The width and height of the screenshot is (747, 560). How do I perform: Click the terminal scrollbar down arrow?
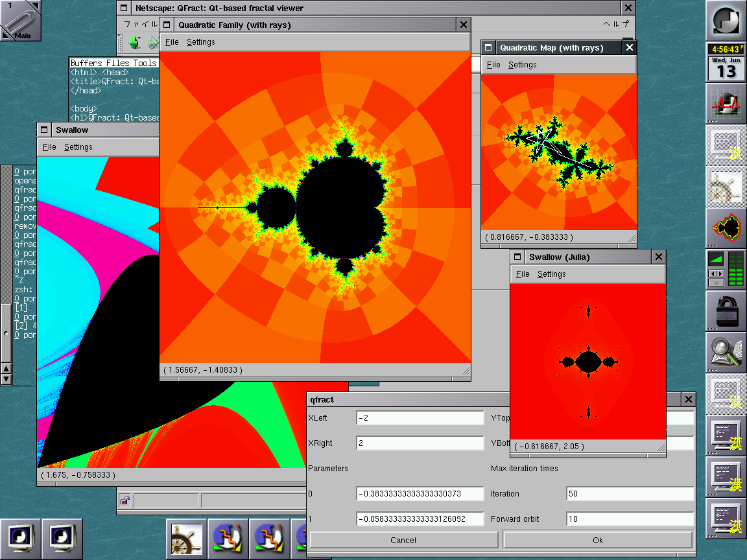(x=6, y=379)
